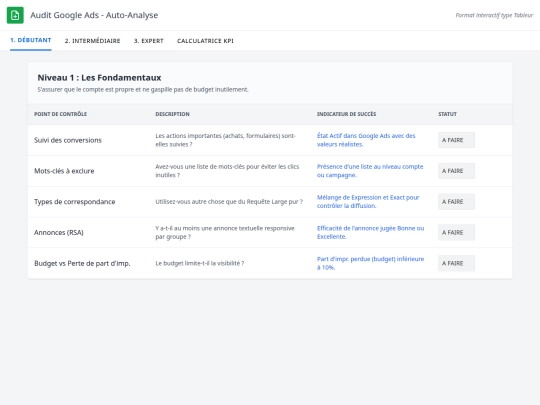540x405 pixels.
Task: Open status dropdown for Types de correspondance
Action: [456, 202]
